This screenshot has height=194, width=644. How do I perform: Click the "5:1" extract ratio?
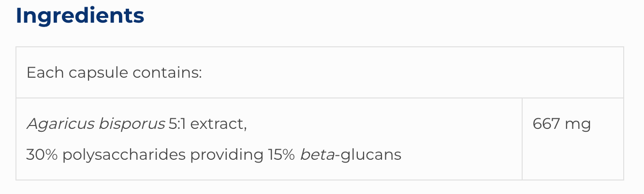point(179,125)
